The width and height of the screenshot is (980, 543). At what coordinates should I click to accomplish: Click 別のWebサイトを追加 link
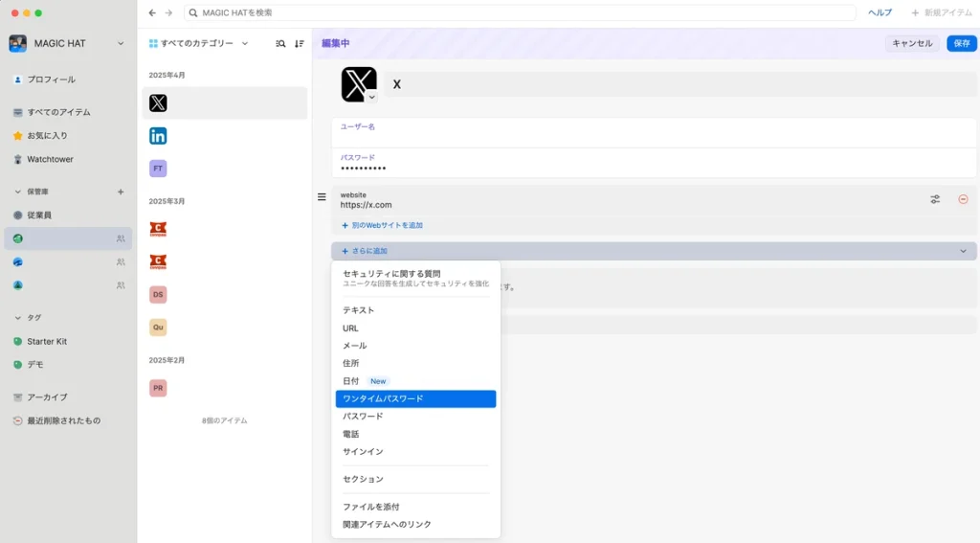382,225
